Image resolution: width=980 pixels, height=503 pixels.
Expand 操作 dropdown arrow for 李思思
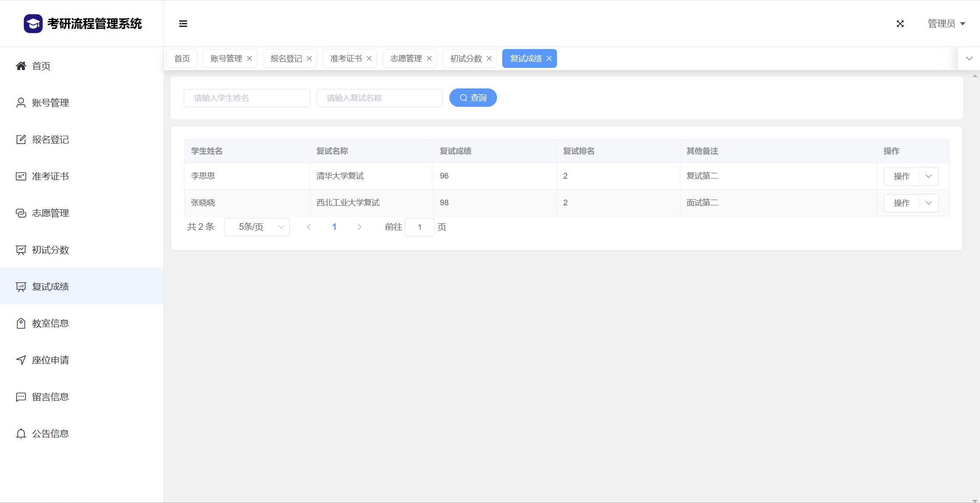[928, 176]
